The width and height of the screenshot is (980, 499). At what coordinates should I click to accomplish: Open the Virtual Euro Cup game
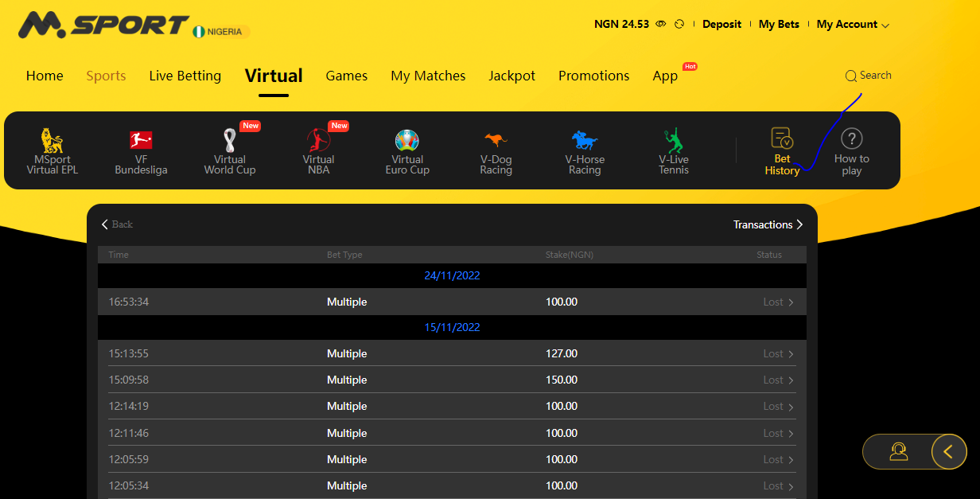pyautogui.click(x=407, y=150)
